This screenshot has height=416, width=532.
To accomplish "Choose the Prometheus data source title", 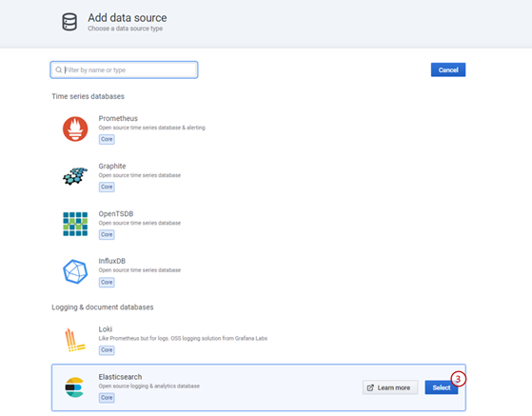I will [118, 118].
